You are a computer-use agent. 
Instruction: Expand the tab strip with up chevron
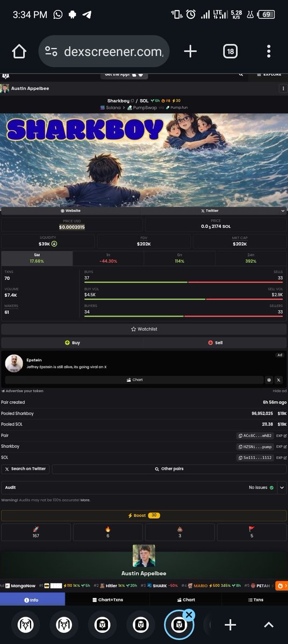[269, 625]
